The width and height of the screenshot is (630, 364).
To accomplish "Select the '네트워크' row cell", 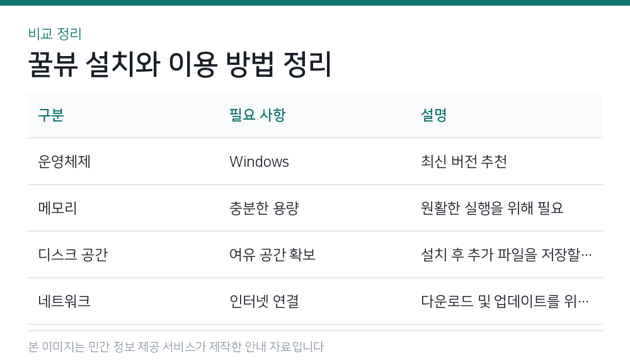I will coord(64,301).
